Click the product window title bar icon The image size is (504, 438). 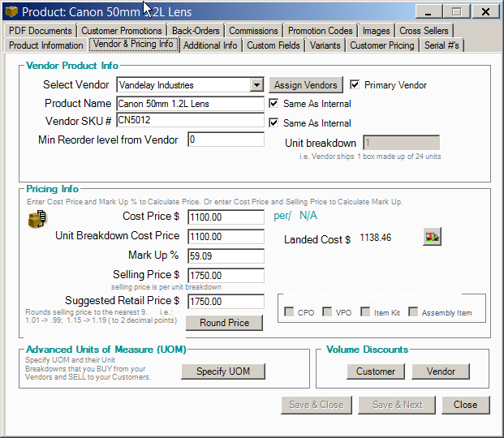click(x=11, y=12)
